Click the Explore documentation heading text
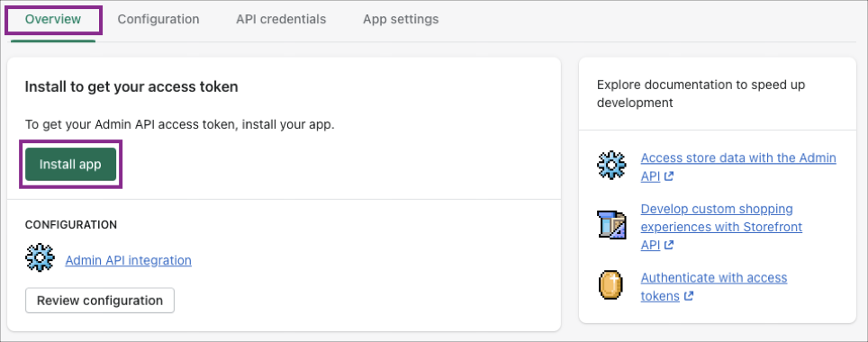 [701, 94]
